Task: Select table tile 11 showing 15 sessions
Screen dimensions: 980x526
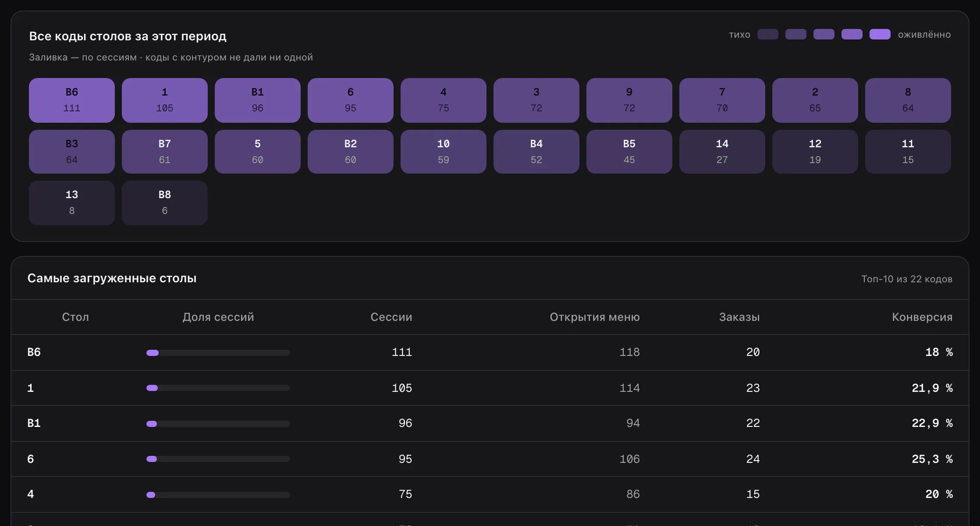Action: click(x=908, y=152)
